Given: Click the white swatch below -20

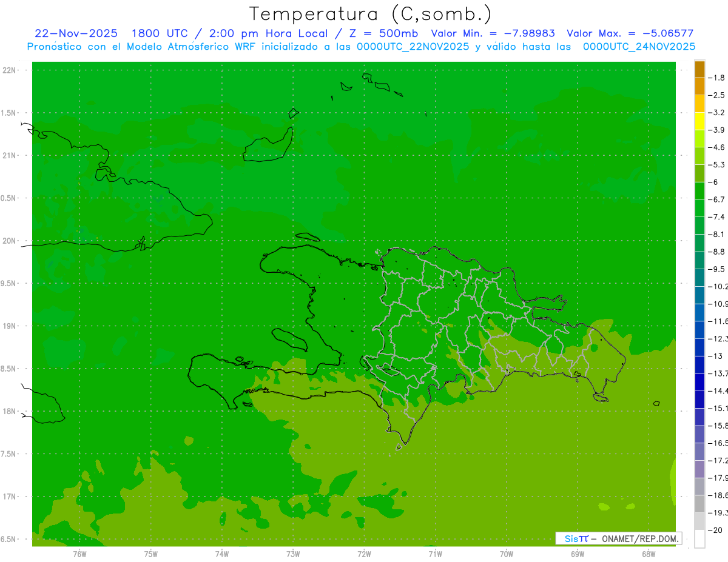Looking at the screenshot, I should coord(699,538).
